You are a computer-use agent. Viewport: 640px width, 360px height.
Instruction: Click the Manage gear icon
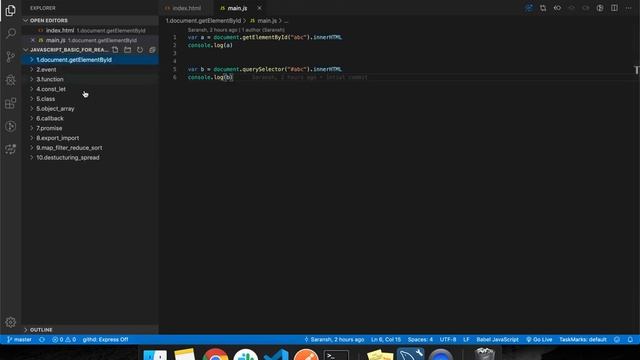[11, 322]
